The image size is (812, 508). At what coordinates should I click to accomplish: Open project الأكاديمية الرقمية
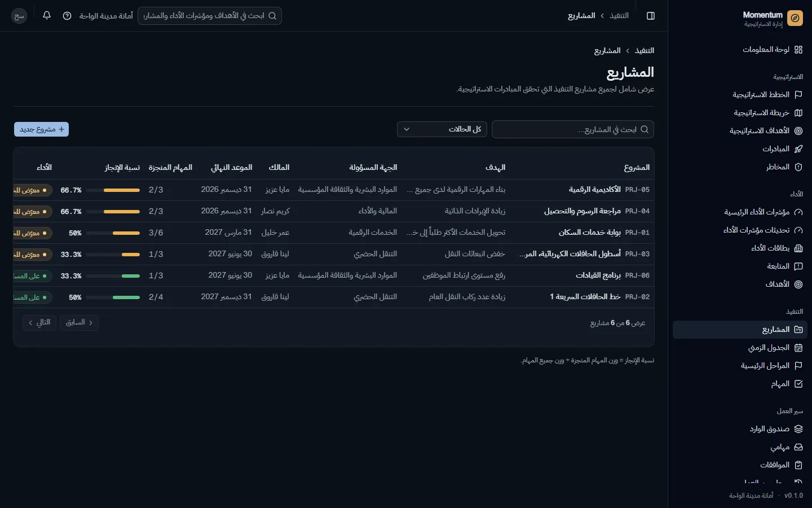pos(595,190)
